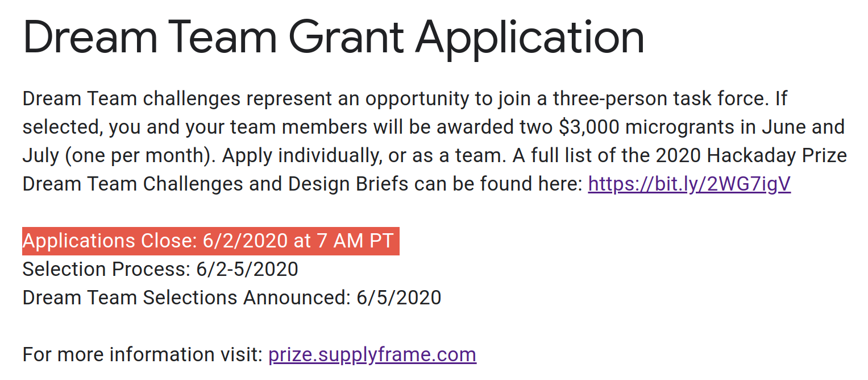Click the "For more information visit:" text

pyautogui.click(x=142, y=354)
